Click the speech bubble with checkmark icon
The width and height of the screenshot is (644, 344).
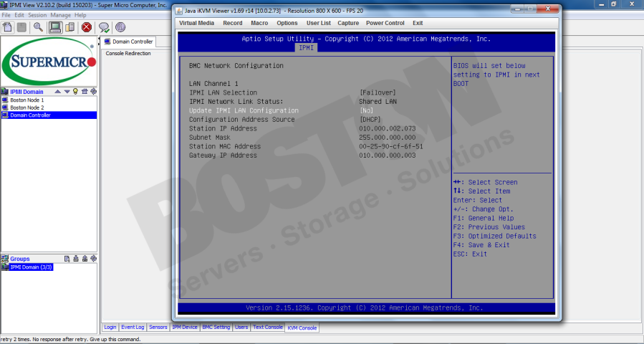(x=104, y=27)
